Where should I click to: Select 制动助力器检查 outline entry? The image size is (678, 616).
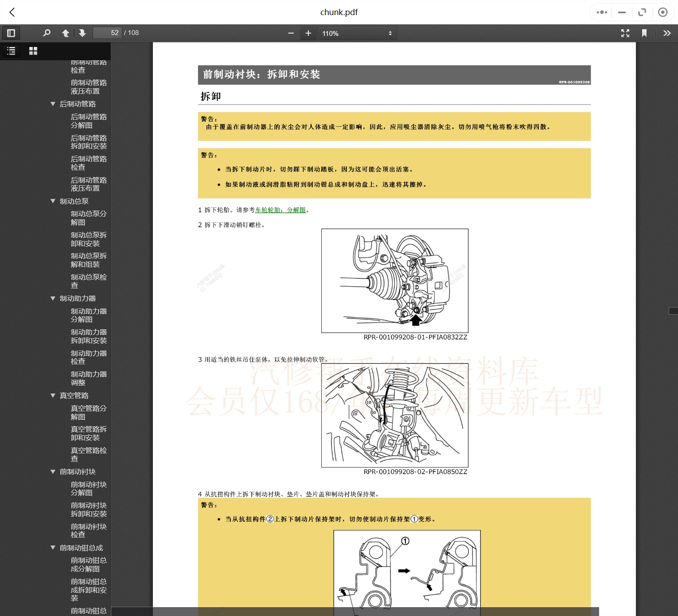click(89, 357)
